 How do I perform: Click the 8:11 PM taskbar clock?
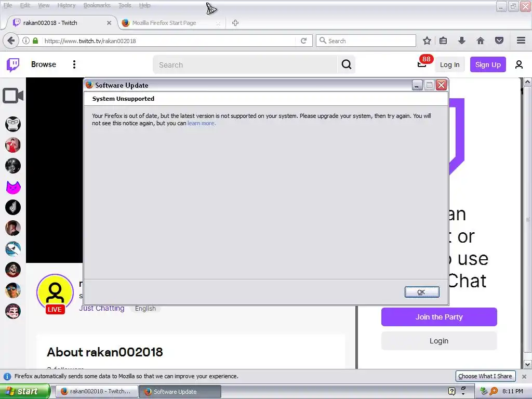pos(513,391)
